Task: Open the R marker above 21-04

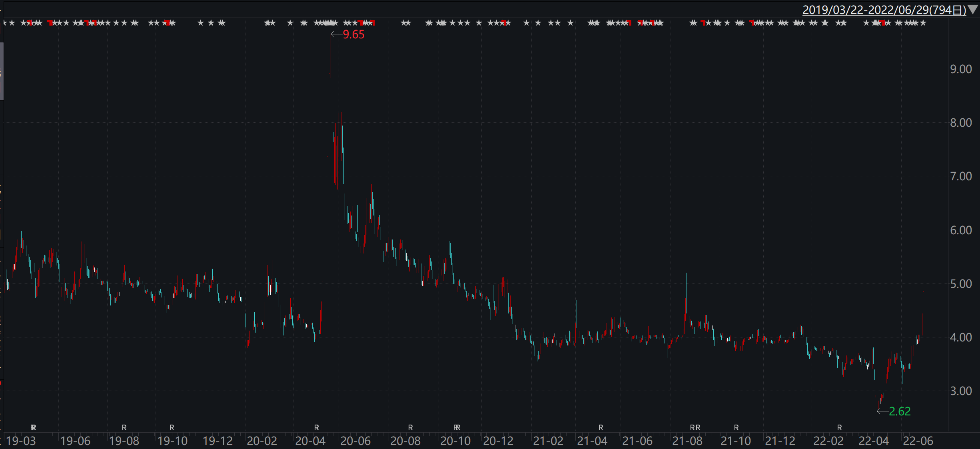Action: point(601,427)
